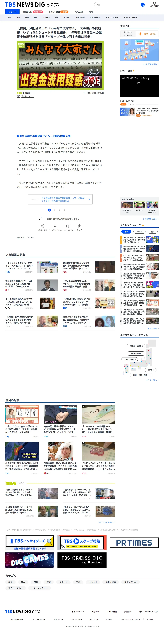Click the 暮らし・マネー tag under article image

click(x=28, y=96)
